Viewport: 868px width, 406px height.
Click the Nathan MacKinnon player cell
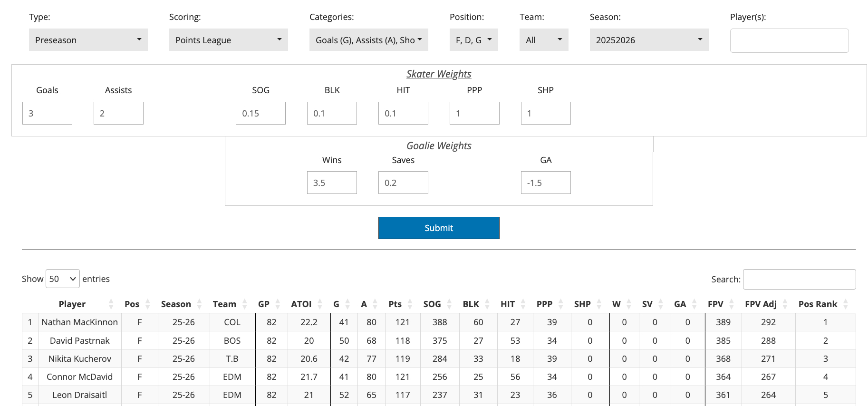point(79,322)
